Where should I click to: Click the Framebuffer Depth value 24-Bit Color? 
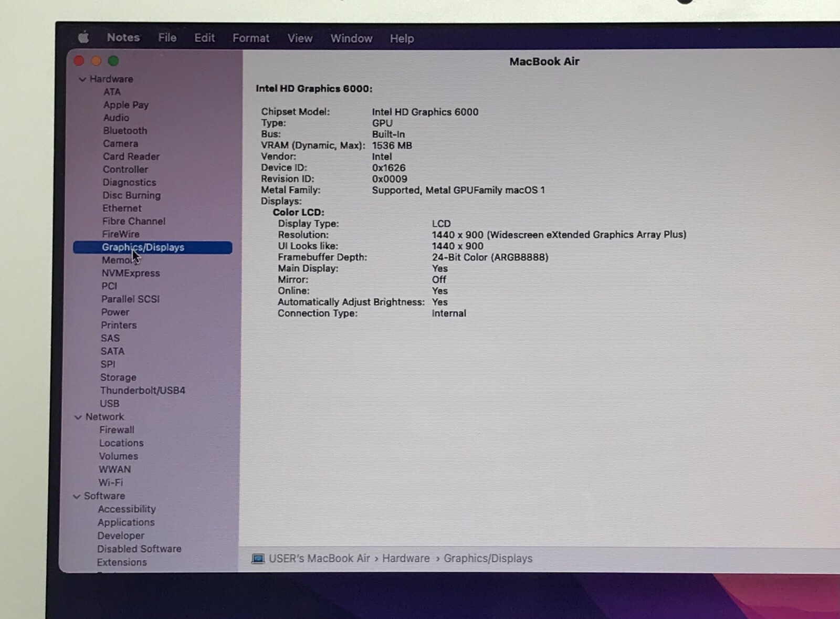490,257
